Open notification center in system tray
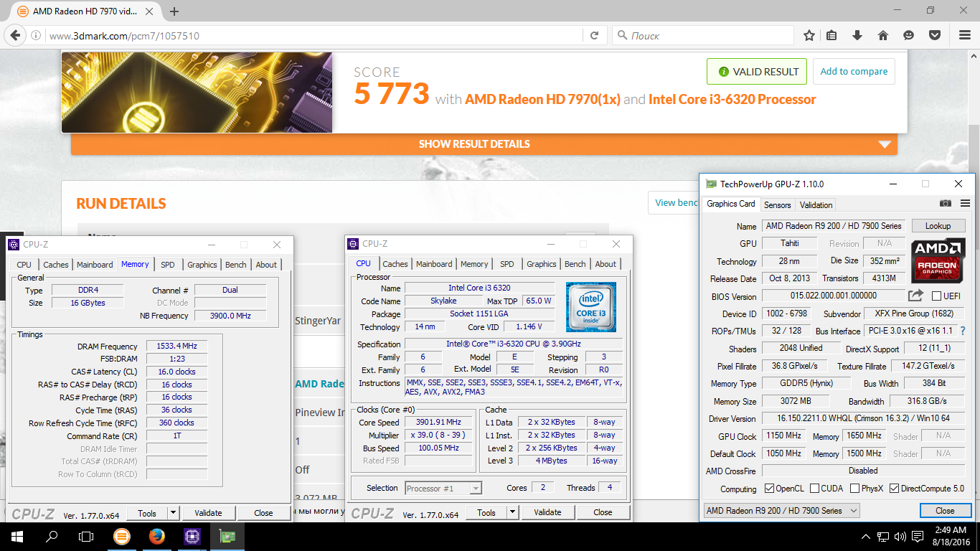Viewport: 980px width, 551px height. click(918, 536)
